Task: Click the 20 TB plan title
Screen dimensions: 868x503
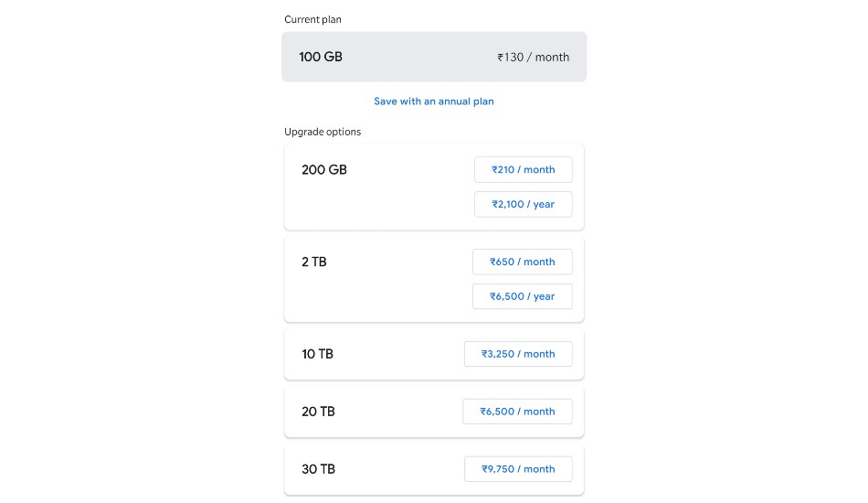Action: click(318, 412)
